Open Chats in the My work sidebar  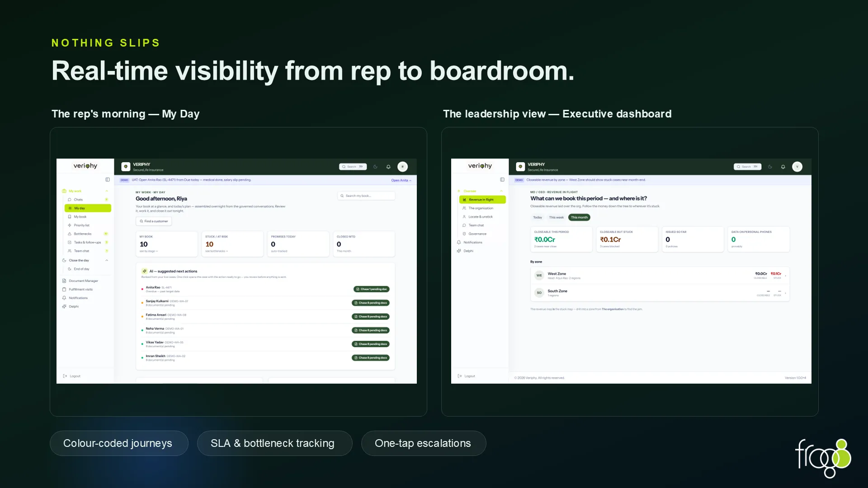tap(88, 199)
